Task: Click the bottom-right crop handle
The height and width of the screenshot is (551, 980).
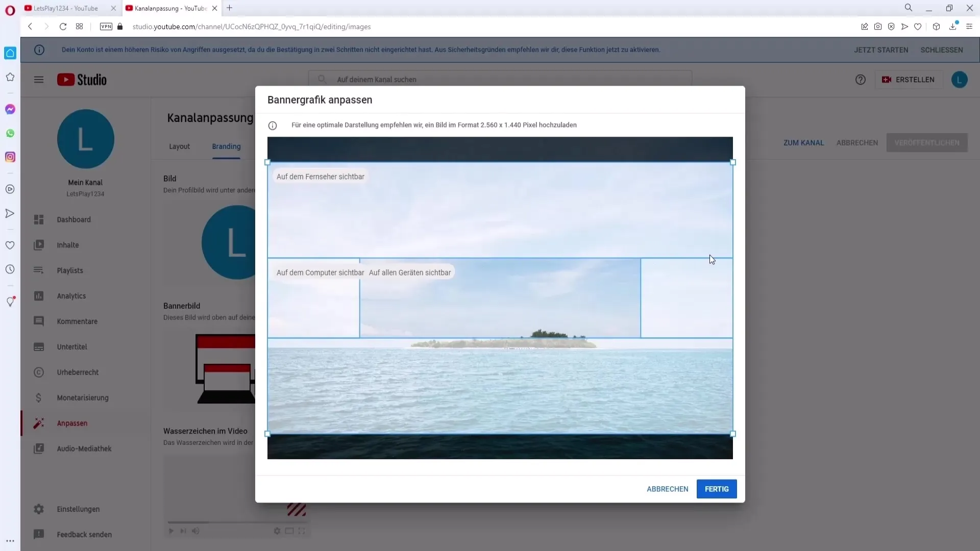Action: pos(733,434)
